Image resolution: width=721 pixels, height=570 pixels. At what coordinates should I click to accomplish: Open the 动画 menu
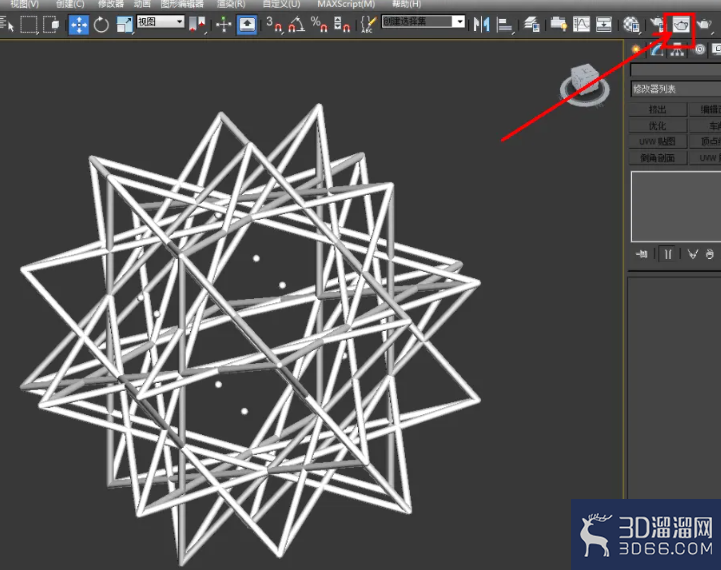[x=142, y=4]
